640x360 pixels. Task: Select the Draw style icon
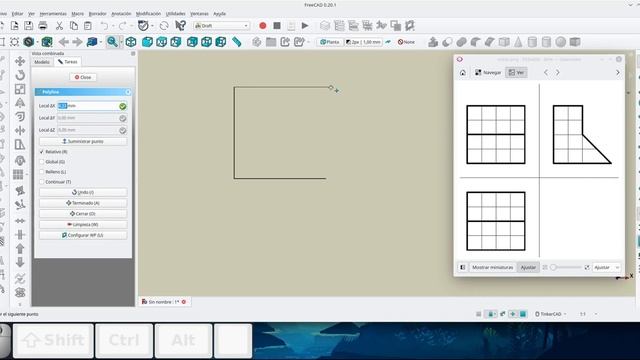coord(29,42)
